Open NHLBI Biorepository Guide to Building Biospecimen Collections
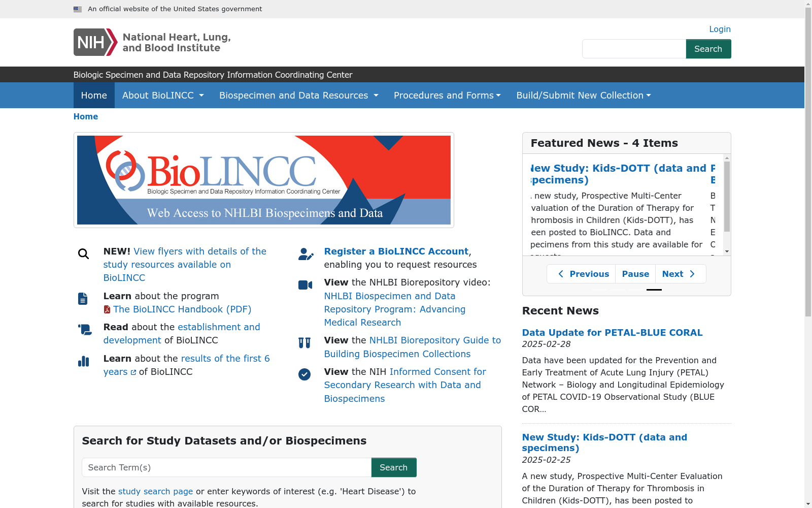The image size is (812, 508). (x=413, y=347)
